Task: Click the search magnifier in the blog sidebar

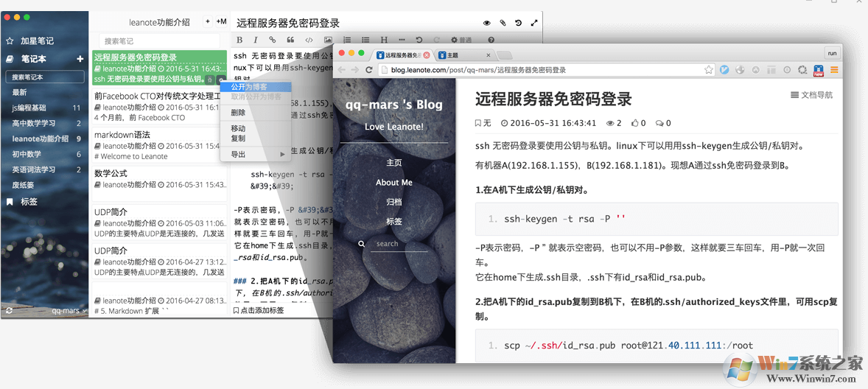Action: pos(362,243)
